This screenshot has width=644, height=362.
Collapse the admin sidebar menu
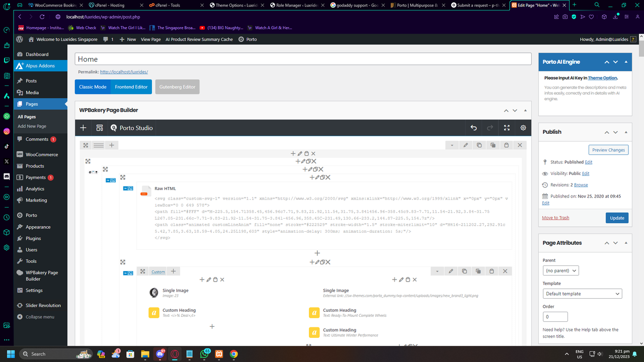tap(40, 317)
